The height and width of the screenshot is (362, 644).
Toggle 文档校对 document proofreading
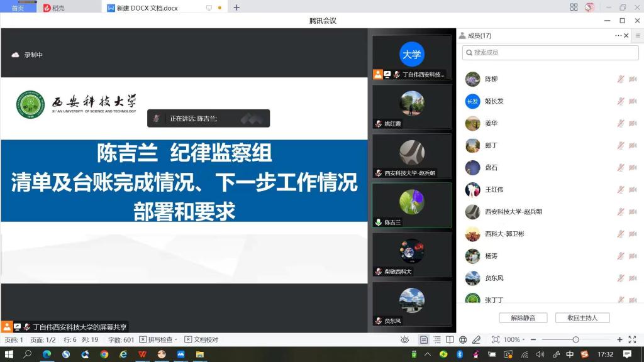tap(201, 340)
